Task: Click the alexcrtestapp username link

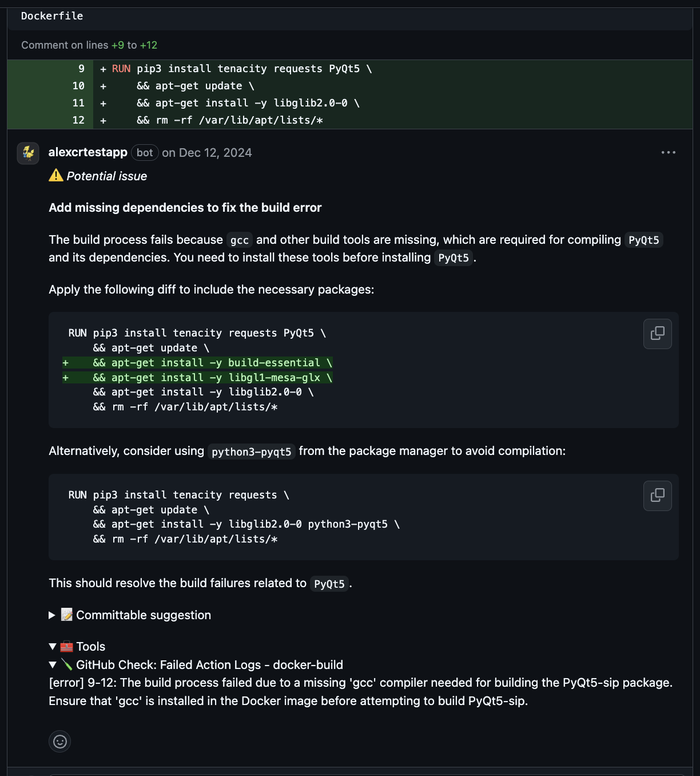Action: pos(87,152)
